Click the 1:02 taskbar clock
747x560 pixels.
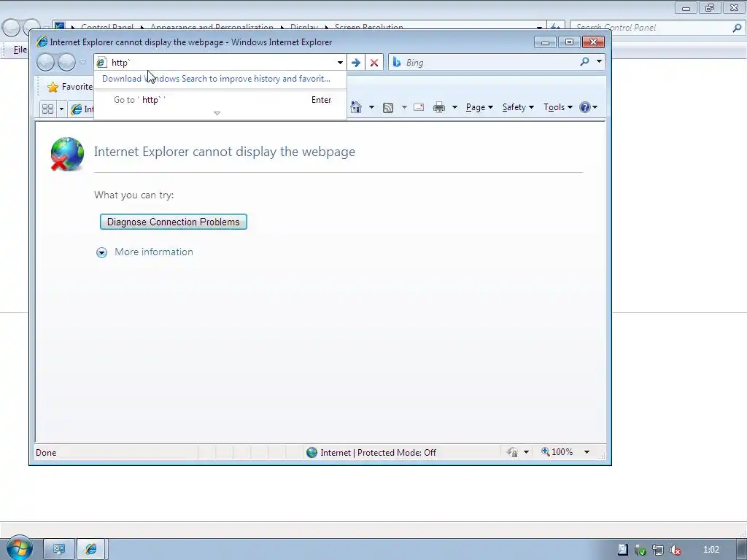pyautogui.click(x=711, y=550)
